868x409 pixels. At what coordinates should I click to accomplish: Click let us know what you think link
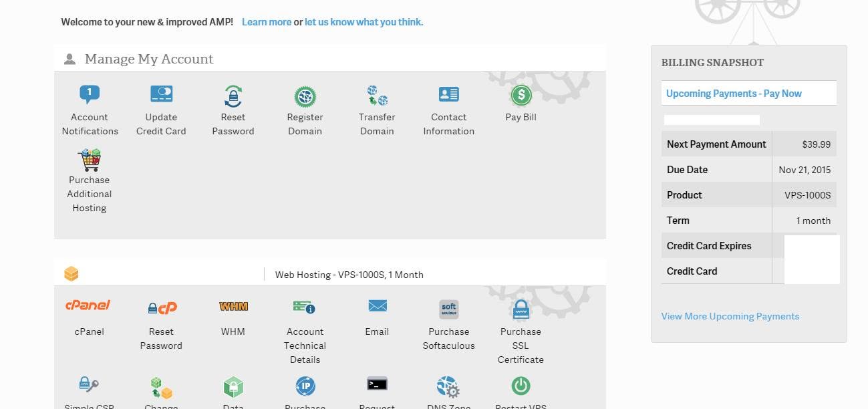(x=364, y=22)
